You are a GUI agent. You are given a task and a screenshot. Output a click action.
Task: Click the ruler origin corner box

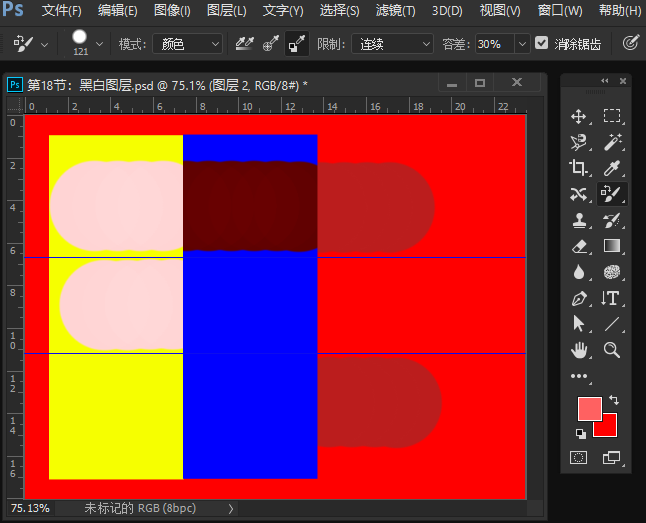[x=15, y=106]
